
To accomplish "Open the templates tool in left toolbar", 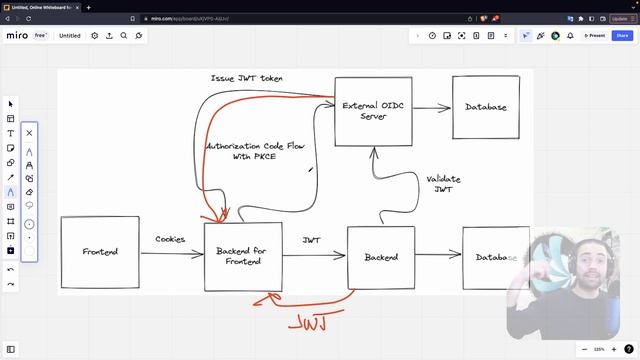I will click(x=11, y=119).
